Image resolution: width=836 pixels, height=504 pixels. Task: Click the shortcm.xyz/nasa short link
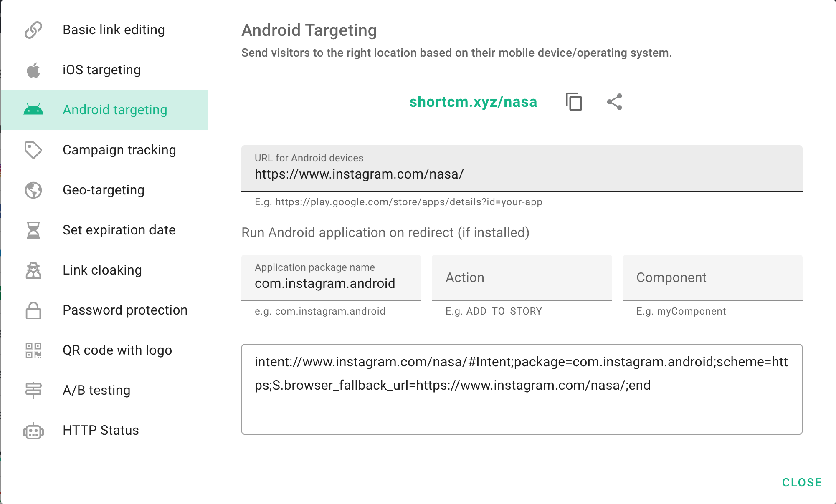[473, 102]
